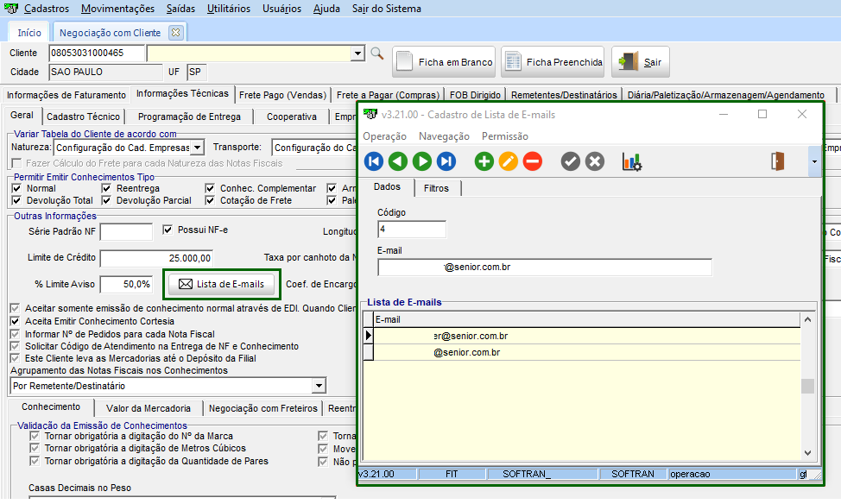Toggle 'Possui NF-e' checkbox
The height and width of the screenshot is (504, 841).
click(169, 230)
